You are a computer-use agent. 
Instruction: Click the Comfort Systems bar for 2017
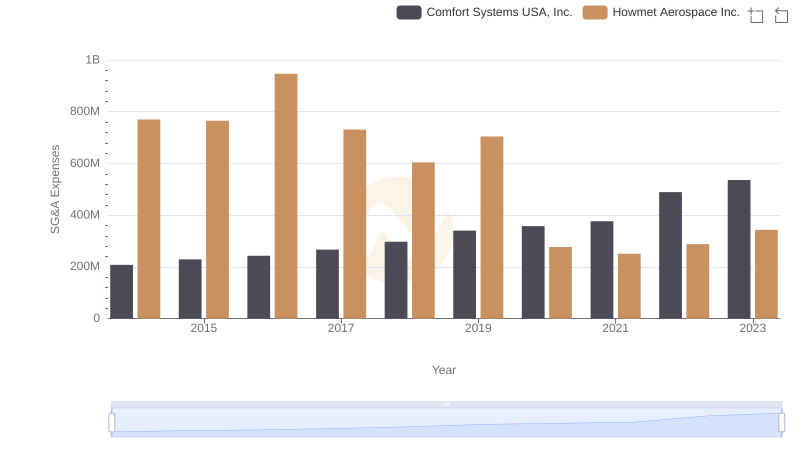tap(327, 284)
